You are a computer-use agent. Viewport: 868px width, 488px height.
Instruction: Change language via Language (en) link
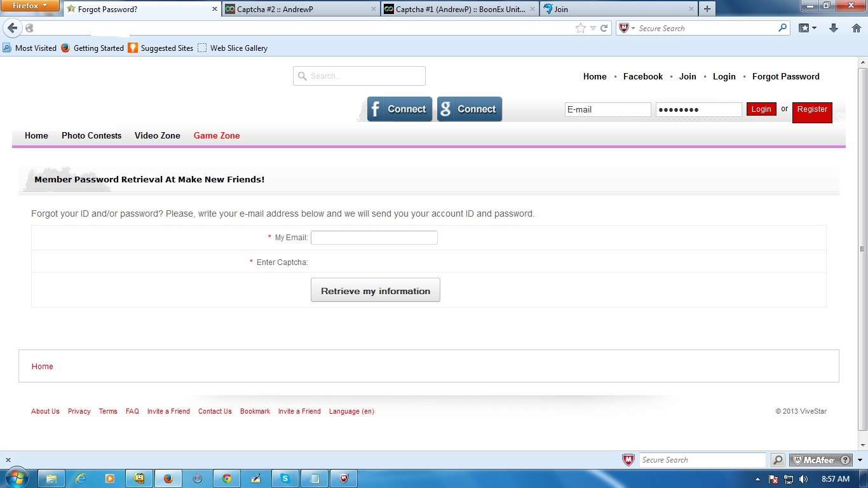pos(351,411)
